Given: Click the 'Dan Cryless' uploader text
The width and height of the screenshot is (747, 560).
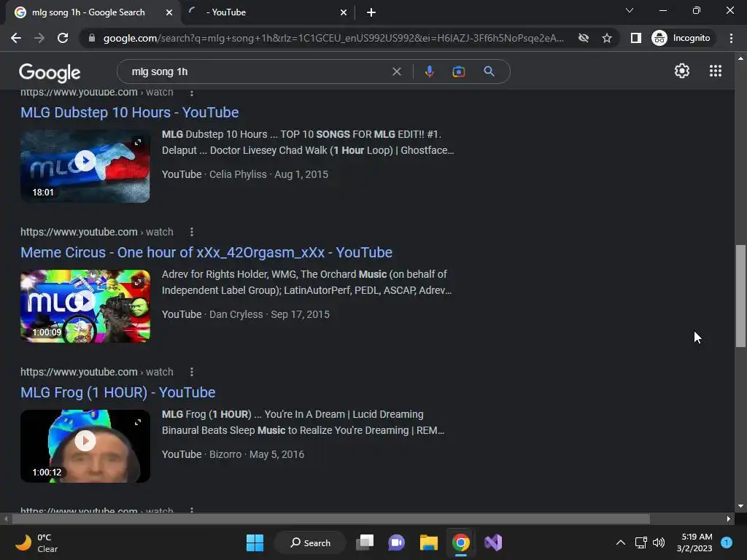Looking at the screenshot, I should click(x=236, y=314).
